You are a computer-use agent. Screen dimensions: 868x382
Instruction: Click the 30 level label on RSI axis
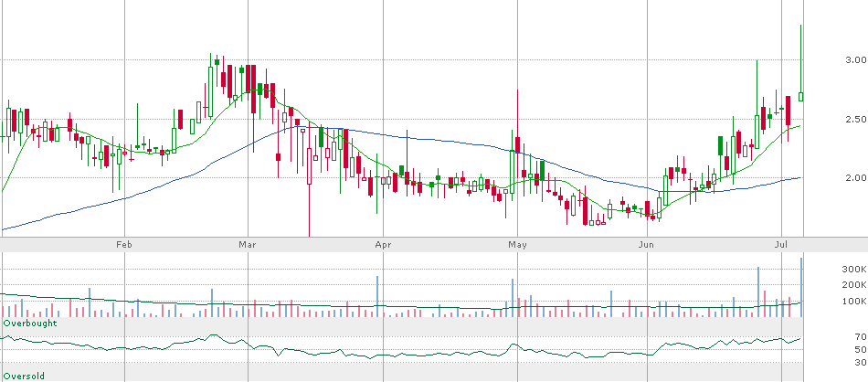[861, 362]
